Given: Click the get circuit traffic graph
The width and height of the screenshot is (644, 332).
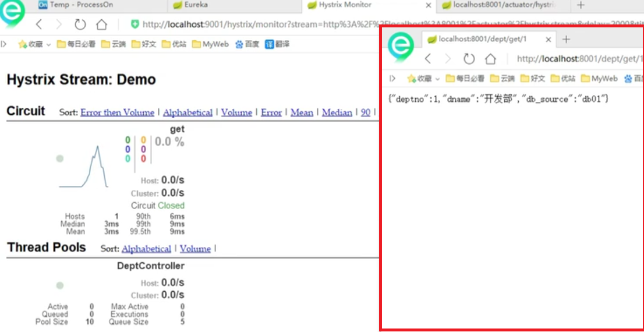Looking at the screenshot, I should coord(83,167).
